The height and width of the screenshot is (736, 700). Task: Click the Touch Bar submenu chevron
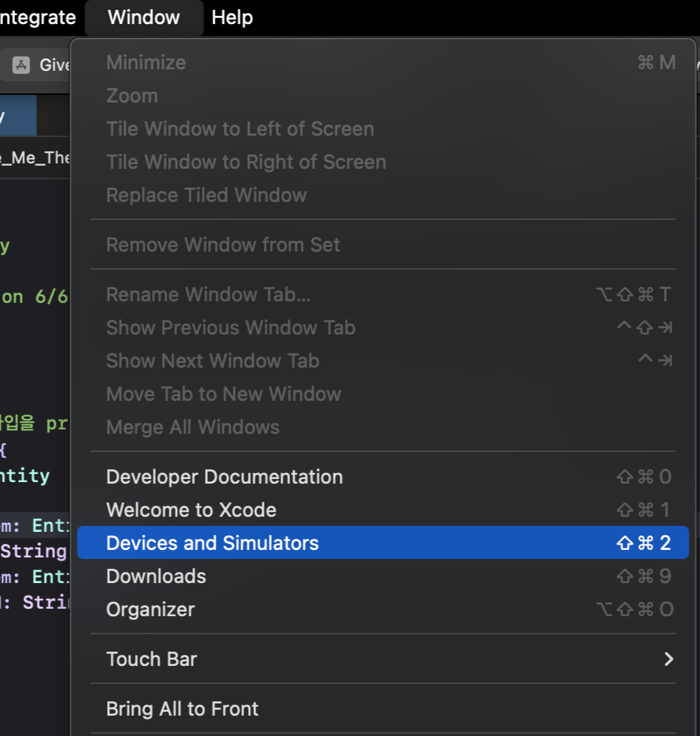pos(669,659)
